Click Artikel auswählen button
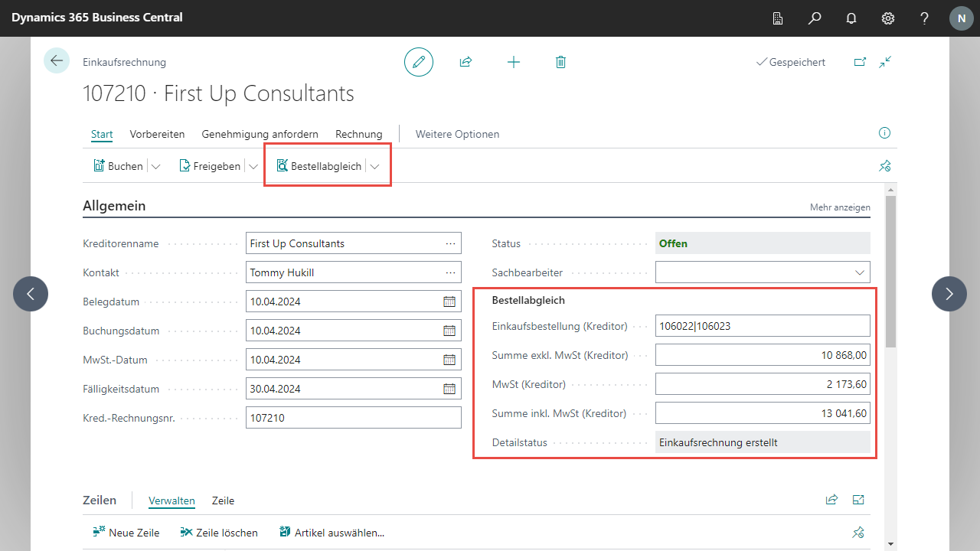The height and width of the screenshot is (551, 980). click(332, 533)
